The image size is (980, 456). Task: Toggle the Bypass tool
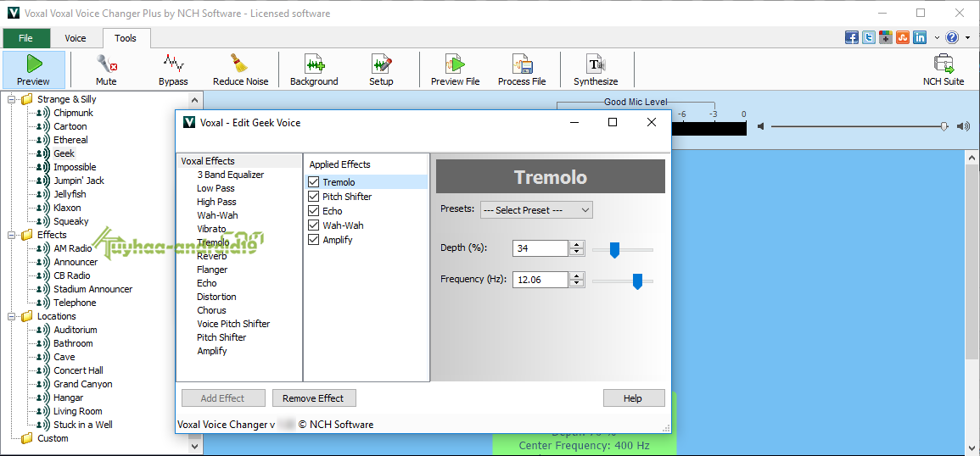coord(173,70)
